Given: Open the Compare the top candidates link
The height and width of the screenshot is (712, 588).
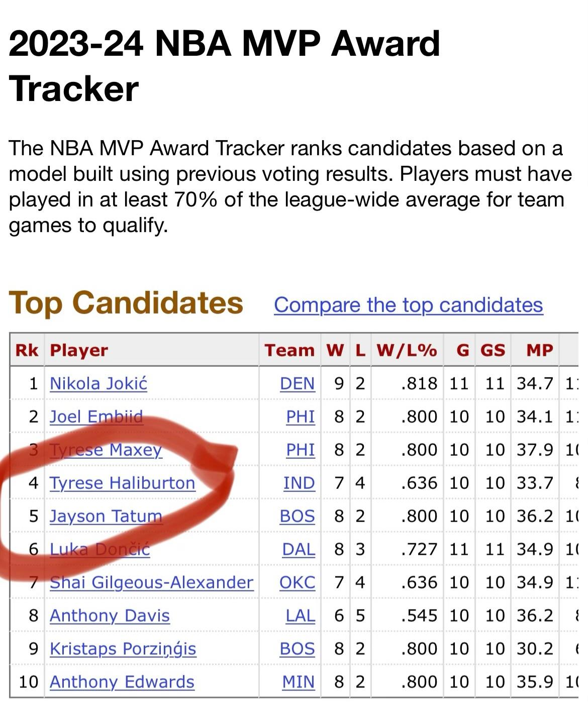Looking at the screenshot, I should (408, 305).
